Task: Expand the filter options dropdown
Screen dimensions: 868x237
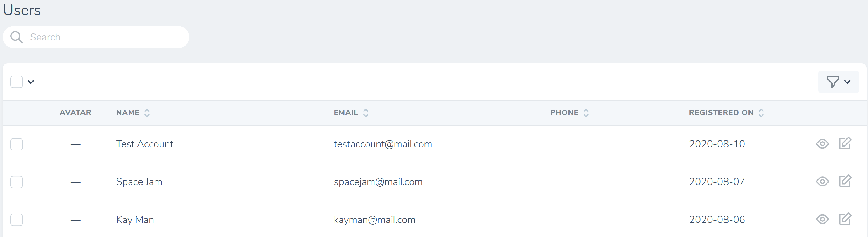Action: [x=848, y=82]
